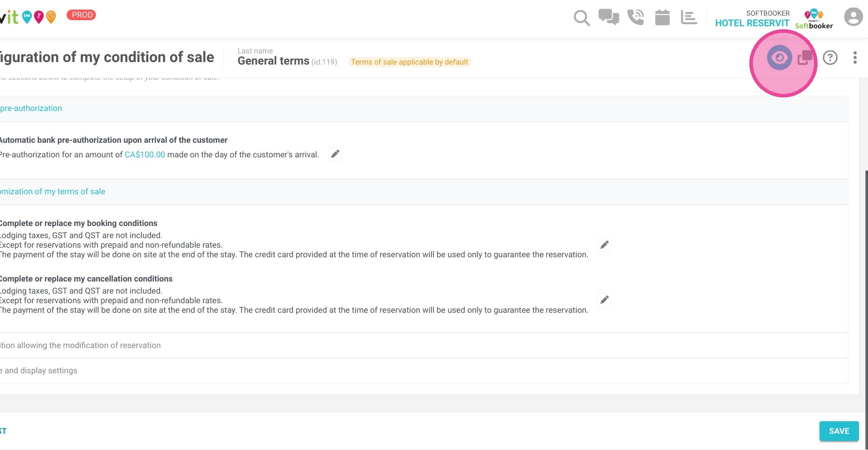Open the phone calls icon
Viewport: 868px width, 450px height.
point(635,17)
